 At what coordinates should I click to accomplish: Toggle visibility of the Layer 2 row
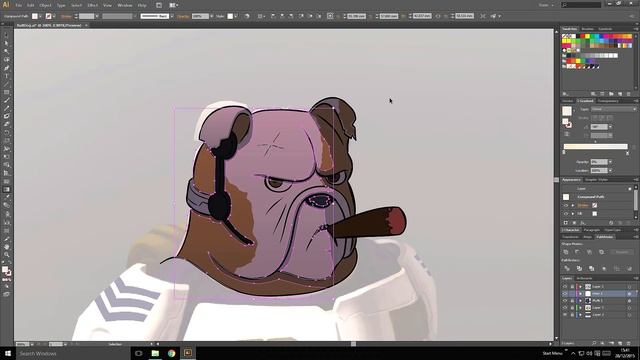pos(565,315)
